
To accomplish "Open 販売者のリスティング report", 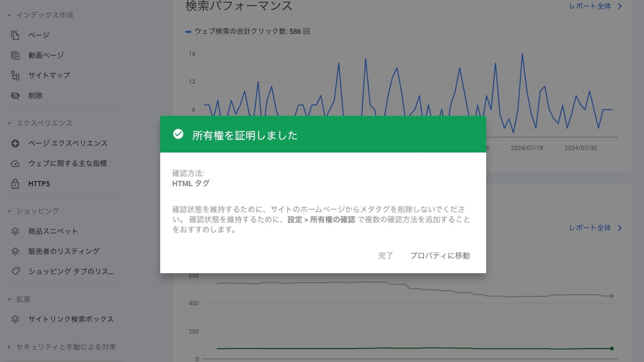I will pyautogui.click(x=63, y=251).
